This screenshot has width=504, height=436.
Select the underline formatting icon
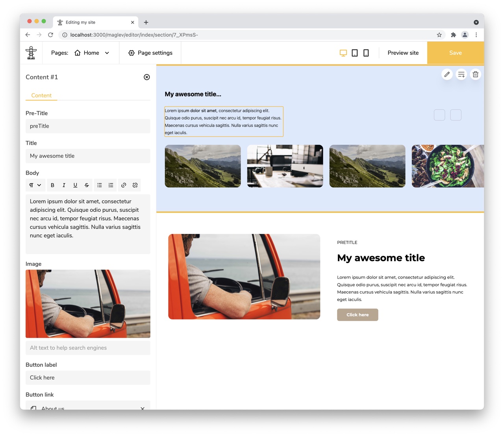[75, 185]
